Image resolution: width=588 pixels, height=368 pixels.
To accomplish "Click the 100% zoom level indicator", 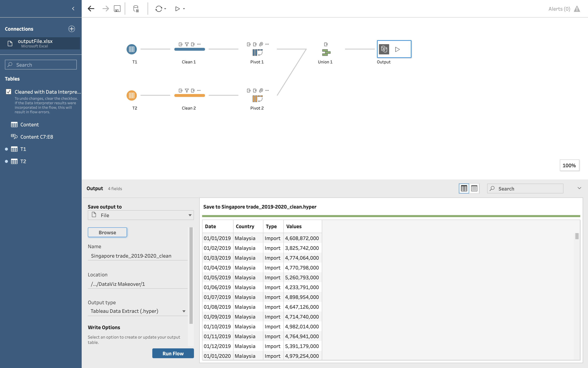I will tap(569, 166).
